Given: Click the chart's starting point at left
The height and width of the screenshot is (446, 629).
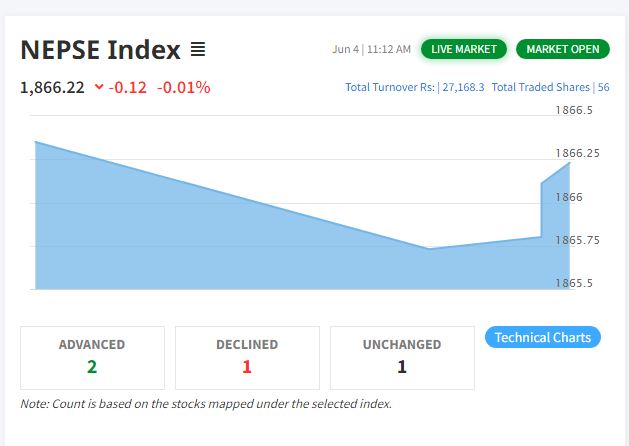Looking at the screenshot, I should click(36, 142).
